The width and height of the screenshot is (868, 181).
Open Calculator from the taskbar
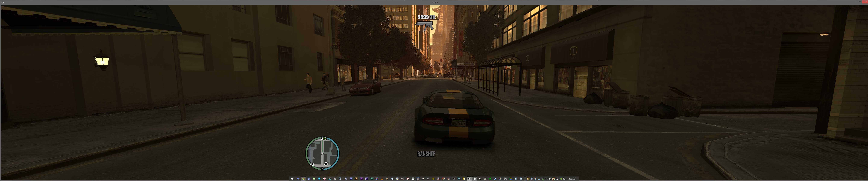(x=516, y=179)
